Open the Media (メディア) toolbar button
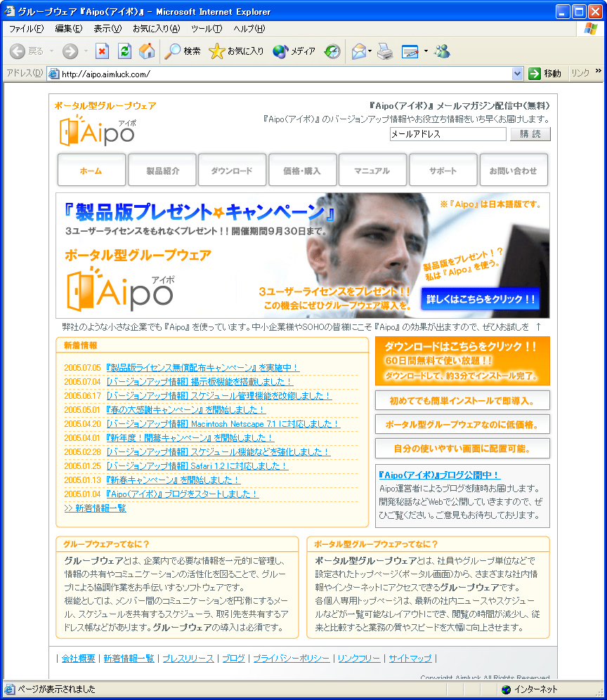This screenshot has width=607, height=700. [x=294, y=51]
